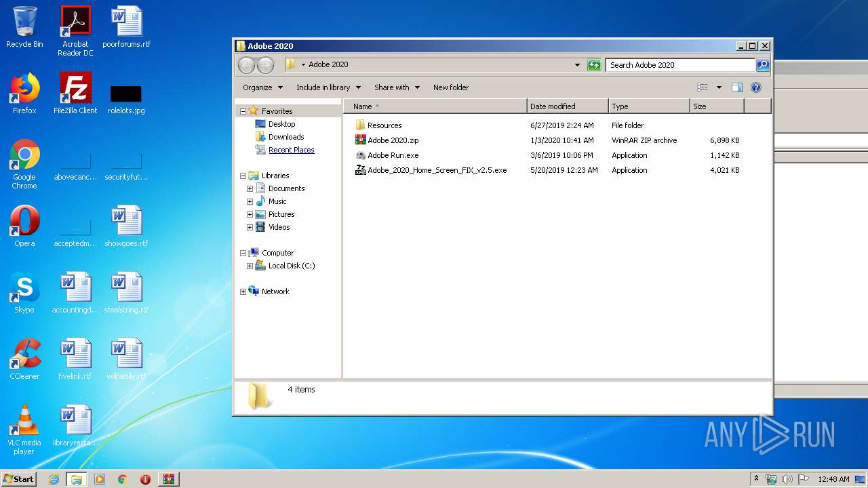Open CCleaner desktop shortcut
The image size is (868, 488).
24,359
